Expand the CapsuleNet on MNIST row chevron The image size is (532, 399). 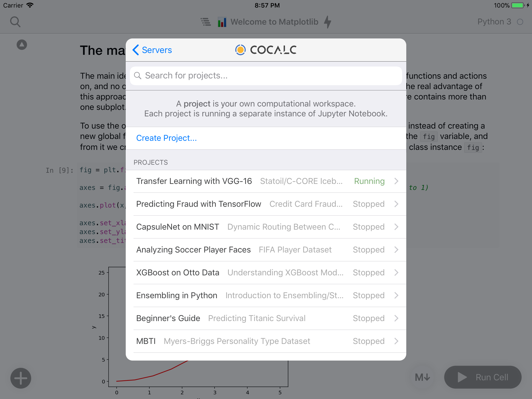tap(396, 227)
